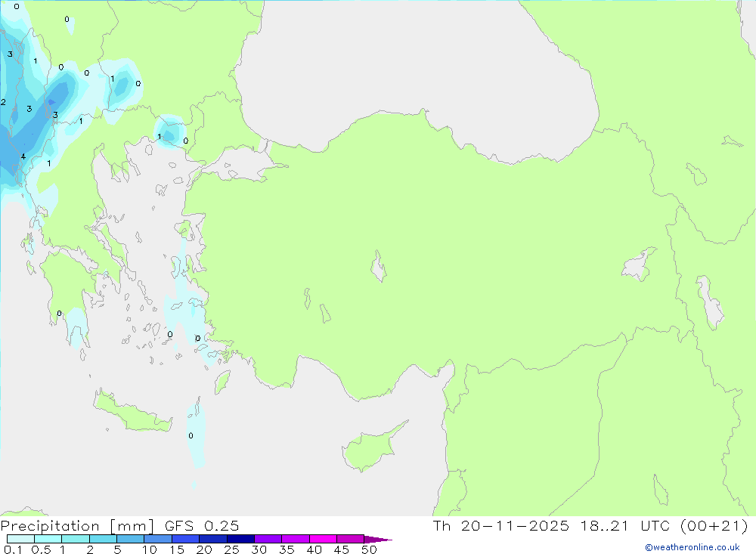Click the 'GFS 0.25' model label
Viewport: 756px width, 554px height.
[x=202, y=526]
